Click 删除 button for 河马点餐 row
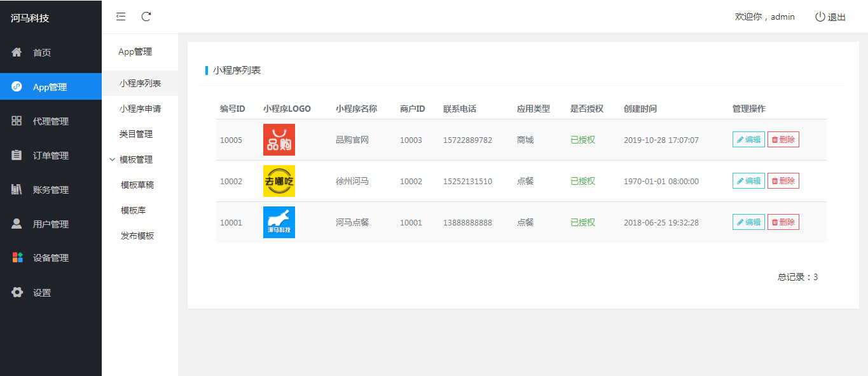Screen dimensions: 868x376 click(783, 222)
